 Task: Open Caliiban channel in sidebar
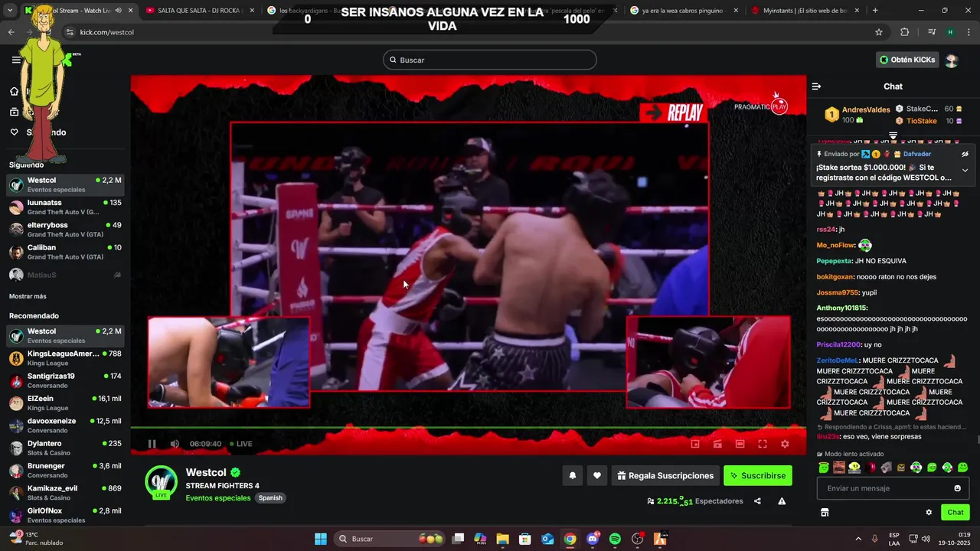(x=65, y=252)
